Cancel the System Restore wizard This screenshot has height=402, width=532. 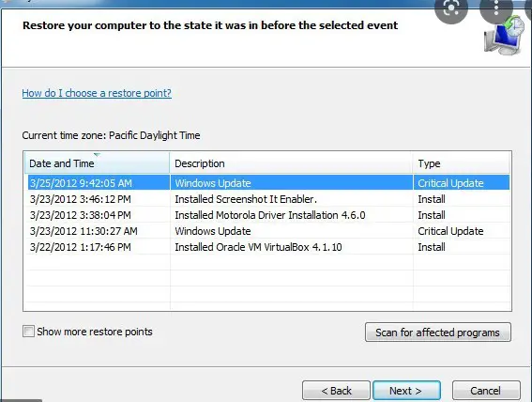tap(486, 391)
